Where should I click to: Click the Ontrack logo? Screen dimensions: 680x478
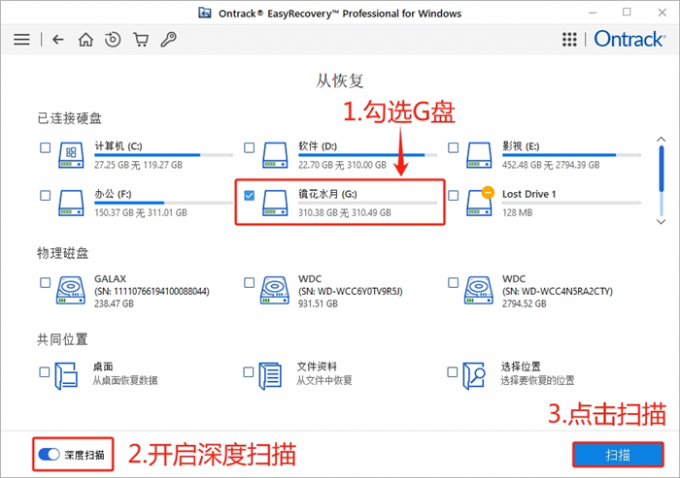[629, 39]
